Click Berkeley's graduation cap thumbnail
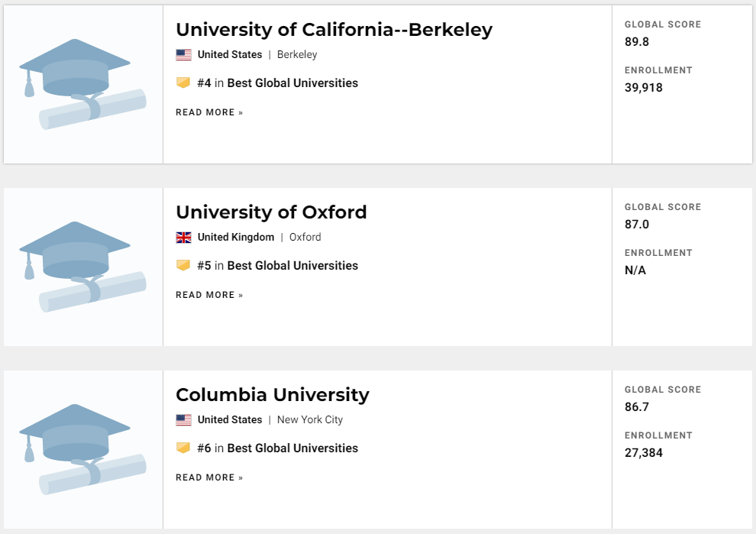 [82, 84]
